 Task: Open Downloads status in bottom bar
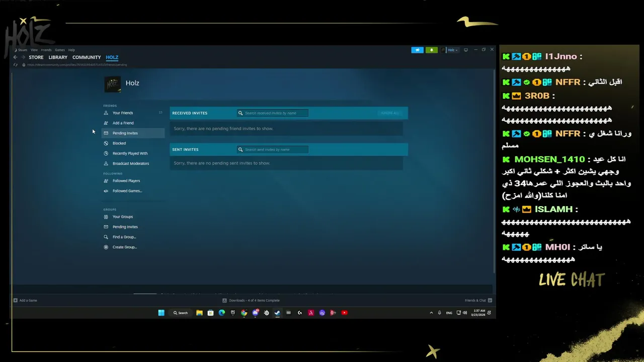click(251, 300)
